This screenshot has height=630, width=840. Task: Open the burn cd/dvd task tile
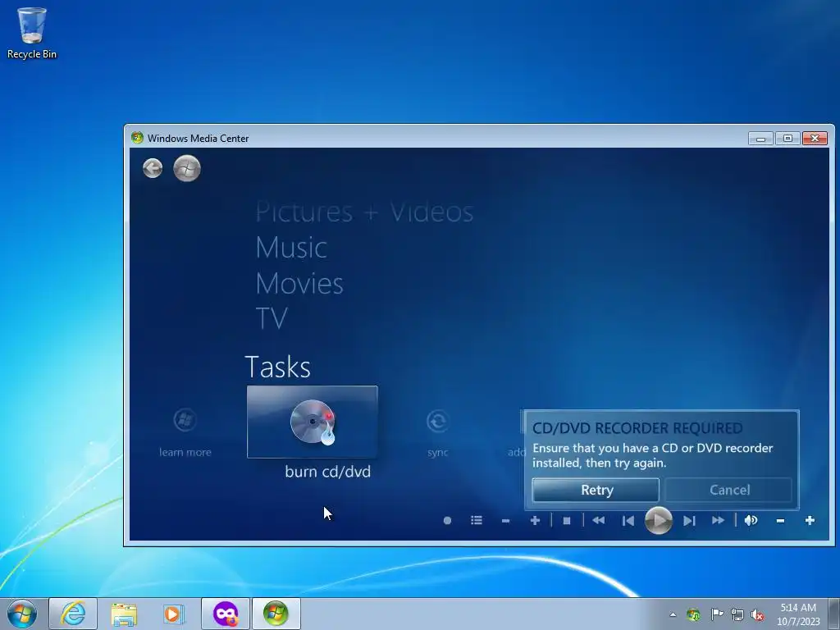[313, 422]
